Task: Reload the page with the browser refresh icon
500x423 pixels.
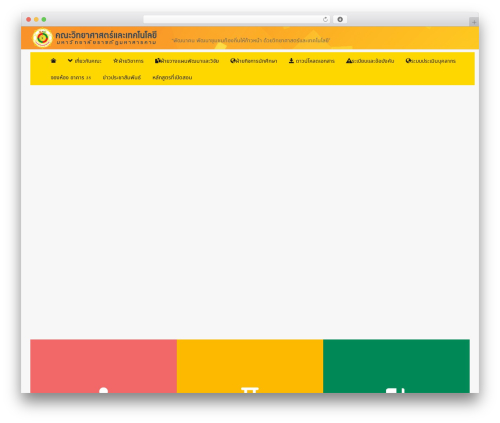Action: click(x=325, y=19)
